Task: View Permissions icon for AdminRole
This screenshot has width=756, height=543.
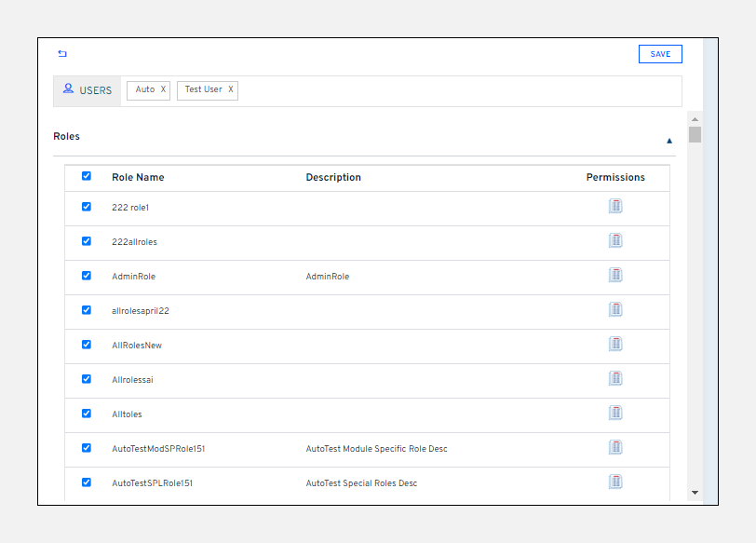Action: coord(615,274)
